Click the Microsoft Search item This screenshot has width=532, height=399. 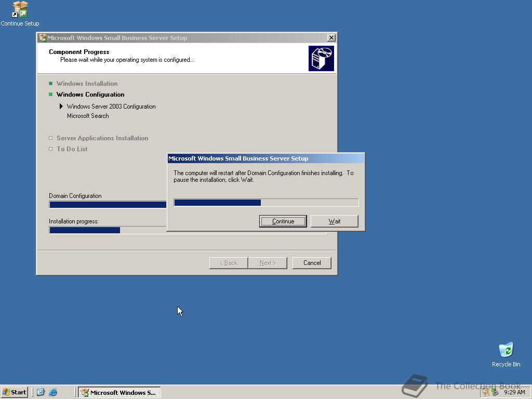(88, 116)
